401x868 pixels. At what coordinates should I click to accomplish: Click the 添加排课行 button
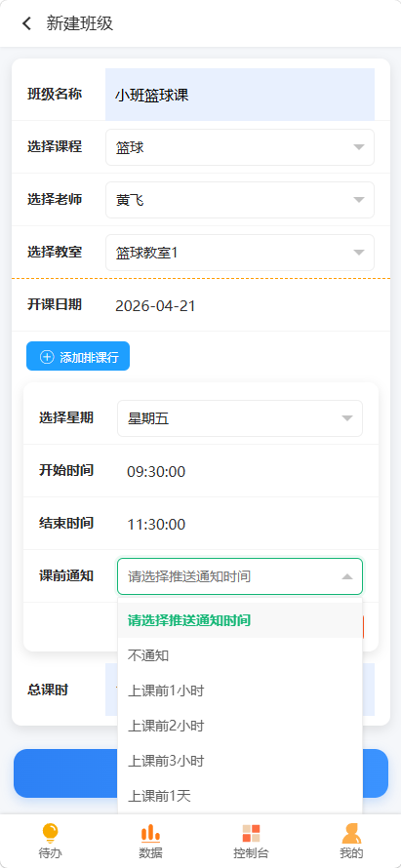point(78,356)
